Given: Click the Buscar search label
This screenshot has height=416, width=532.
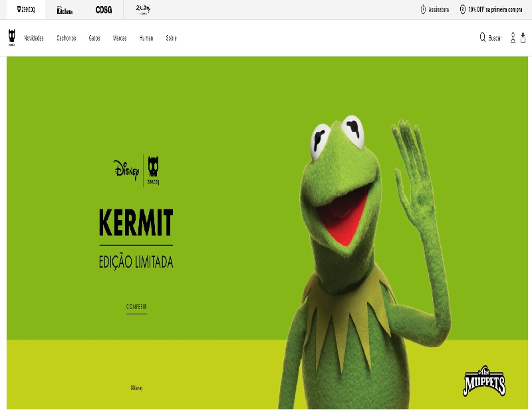Looking at the screenshot, I should [495, 38].
